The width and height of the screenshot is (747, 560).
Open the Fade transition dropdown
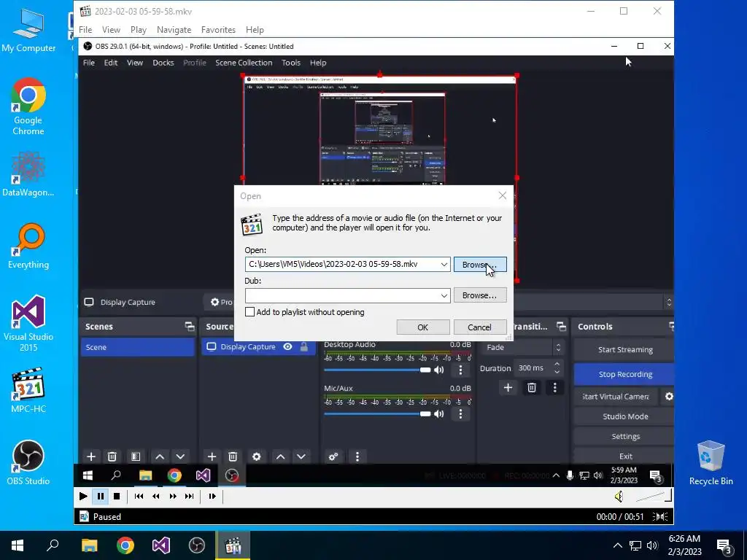click(522, 347)
